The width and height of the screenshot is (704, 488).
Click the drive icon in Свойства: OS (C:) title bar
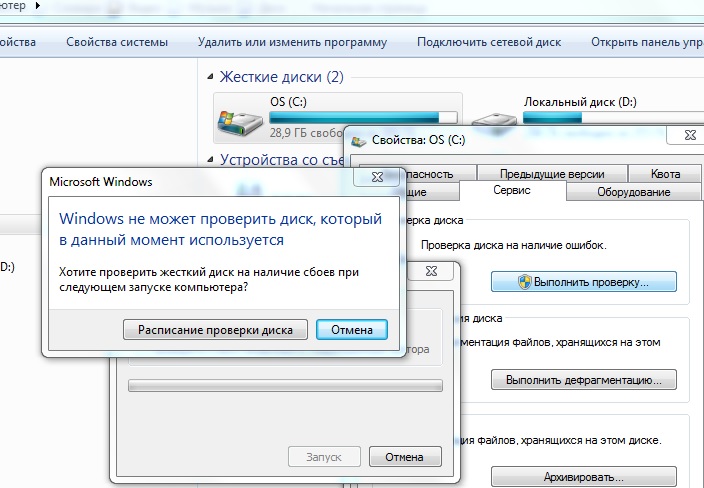click(x=358, y=141)
